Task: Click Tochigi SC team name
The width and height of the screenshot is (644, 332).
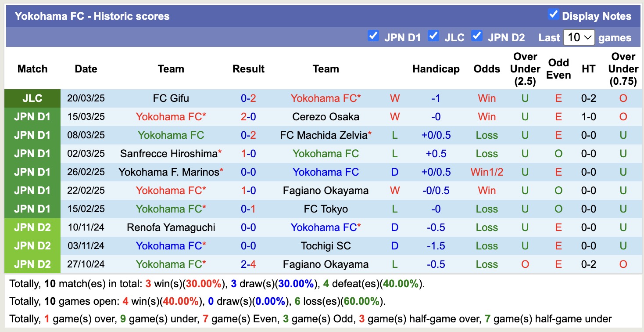Action: pyautogui.click(x=326, y=246)
